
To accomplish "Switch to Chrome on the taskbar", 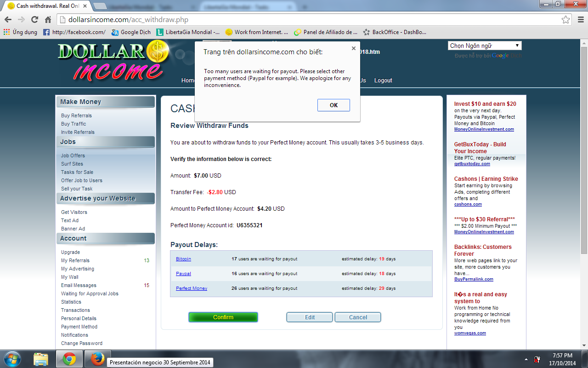I will tap(69, 359).
